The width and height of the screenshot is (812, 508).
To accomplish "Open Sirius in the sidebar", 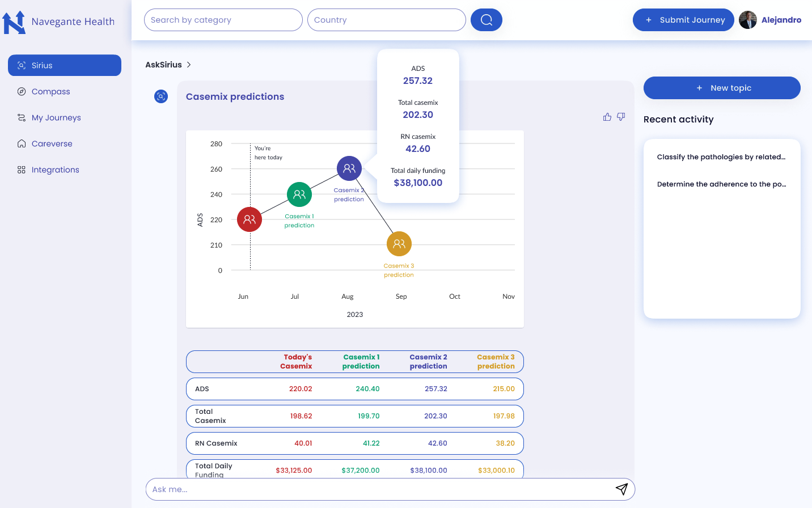I will (65, 65).
